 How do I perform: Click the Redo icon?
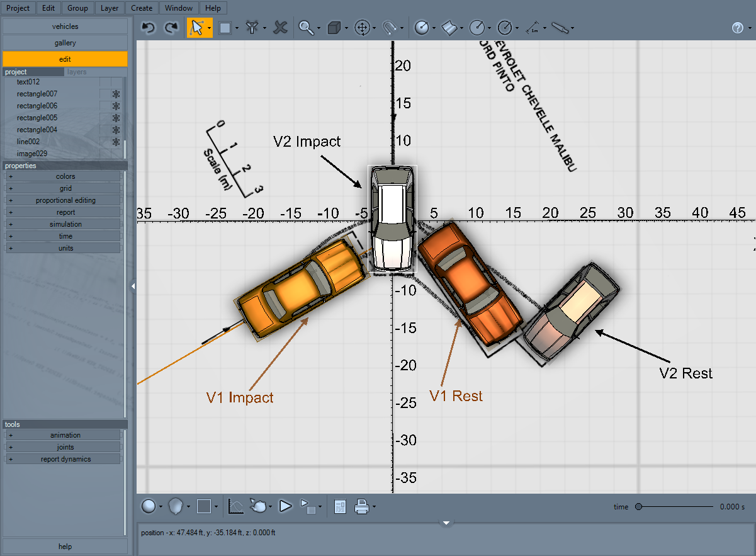click(x=169, y=27)
